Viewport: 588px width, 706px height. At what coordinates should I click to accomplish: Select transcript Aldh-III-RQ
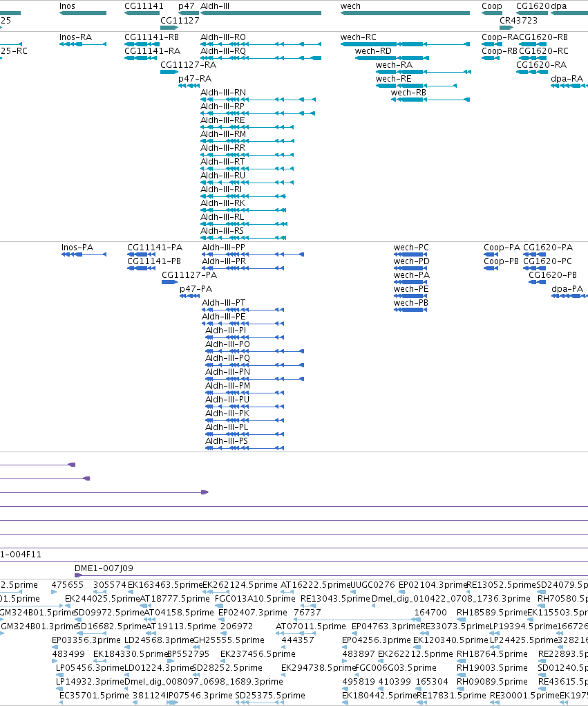pos(261,58)
